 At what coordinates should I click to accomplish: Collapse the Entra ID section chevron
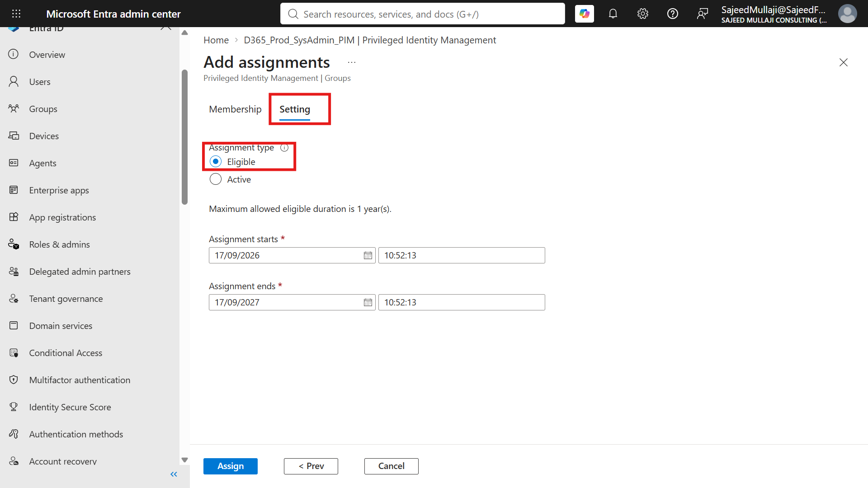pos(166,28)
